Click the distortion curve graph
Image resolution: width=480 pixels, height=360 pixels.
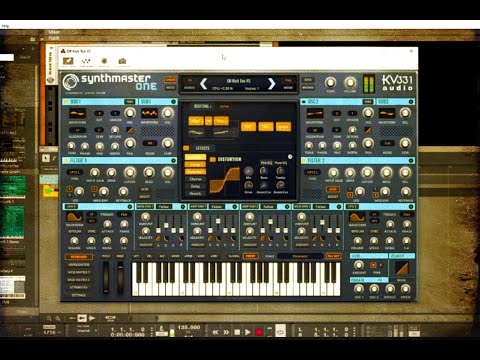point(225,180)
